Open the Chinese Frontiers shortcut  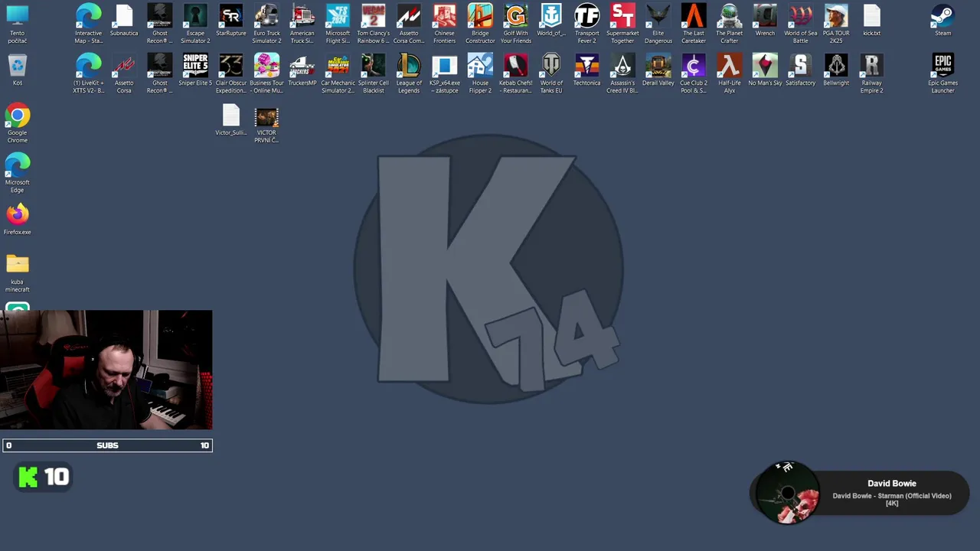444,24
